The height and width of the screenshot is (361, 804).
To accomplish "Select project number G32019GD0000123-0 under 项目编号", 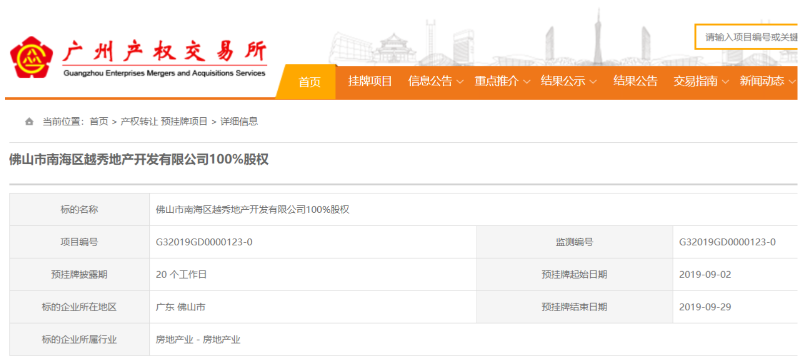I will (204, 242).
